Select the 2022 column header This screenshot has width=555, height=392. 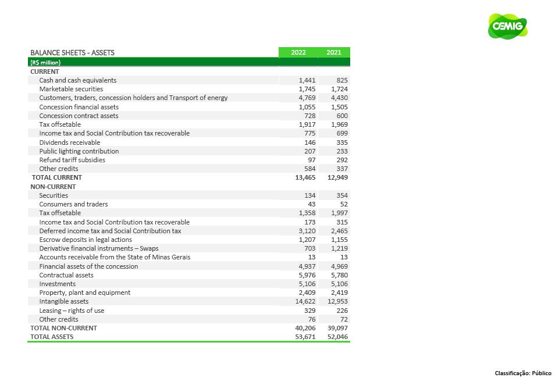click(x=298, y=52)
